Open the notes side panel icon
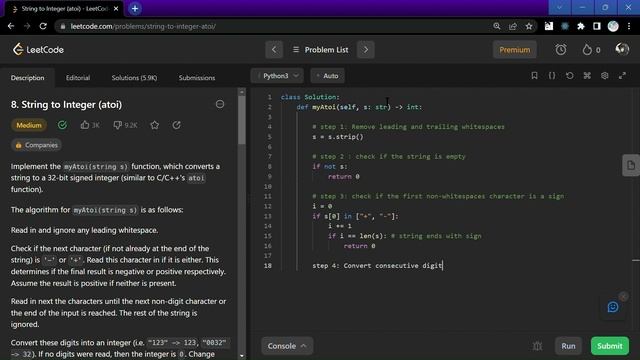This screenshot has width=640, height=360. (631, 165)
